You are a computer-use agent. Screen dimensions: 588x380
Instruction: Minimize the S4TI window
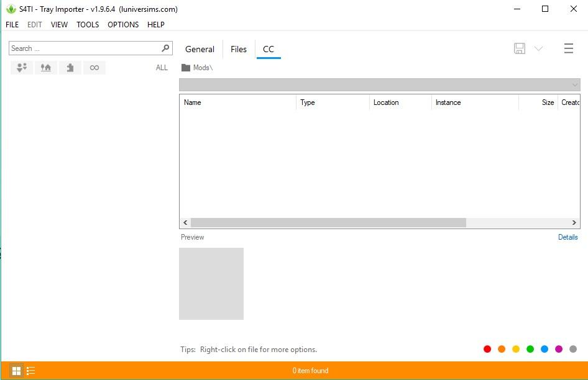517,9
